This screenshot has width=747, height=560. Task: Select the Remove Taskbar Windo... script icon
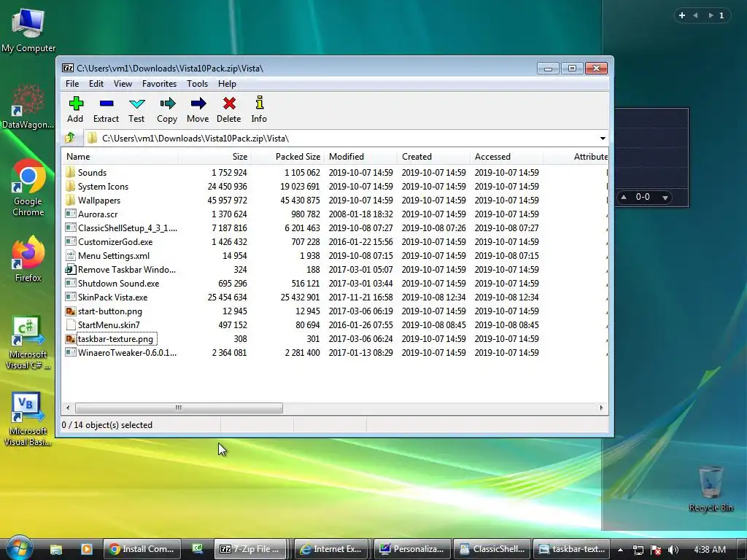(x=71, y=269)
